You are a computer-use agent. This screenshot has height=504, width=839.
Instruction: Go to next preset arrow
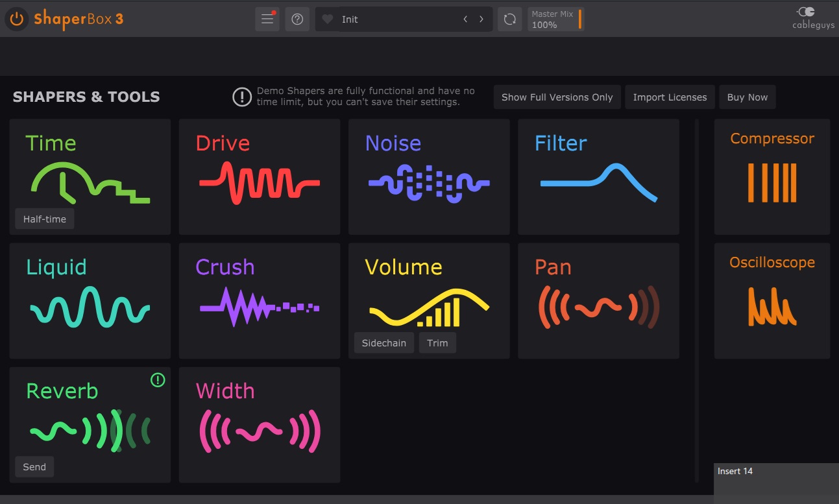pos(481,19)
